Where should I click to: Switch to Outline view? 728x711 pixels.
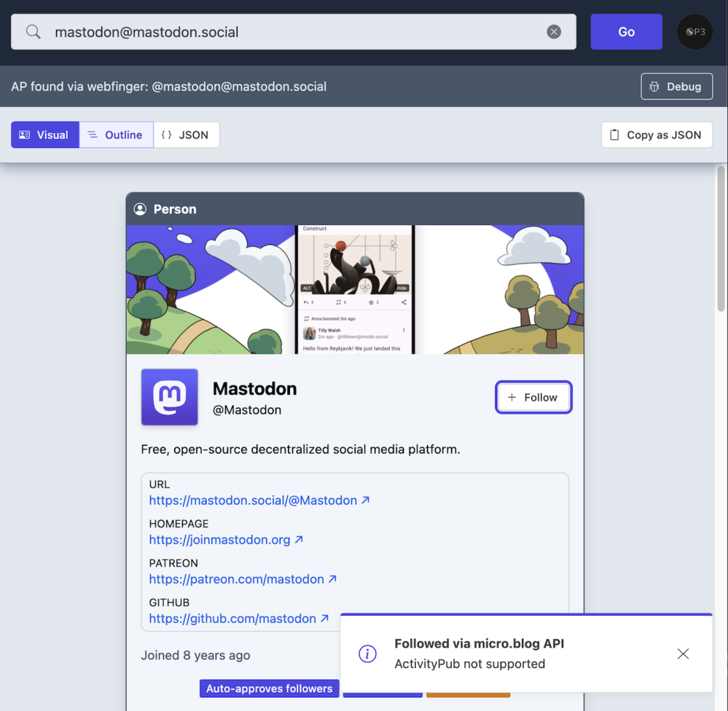click(116, 135)
